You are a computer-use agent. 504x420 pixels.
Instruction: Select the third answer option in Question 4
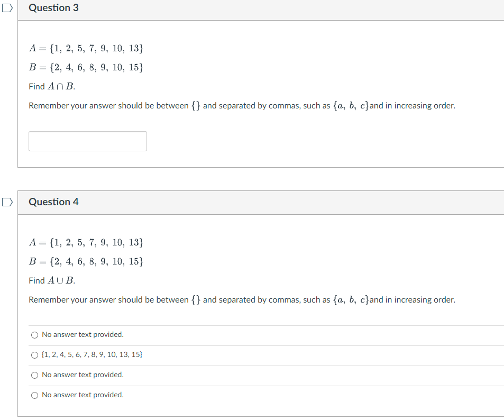pyautogui.click(x=34, y=375)
